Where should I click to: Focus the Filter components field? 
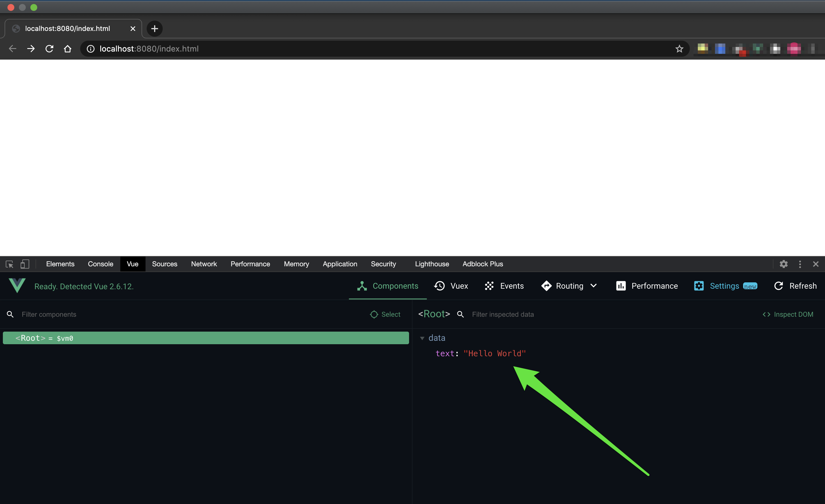188,314
